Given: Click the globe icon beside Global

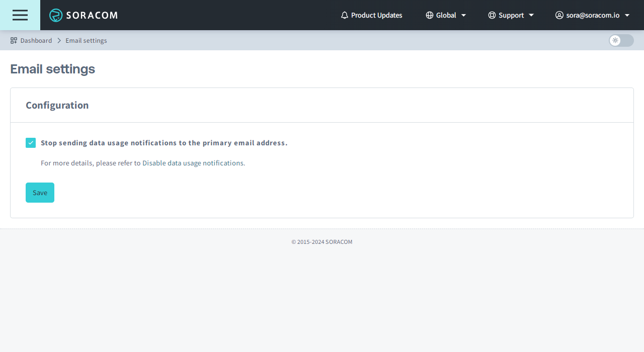Looking at the screenshot, I should pos(430,15).
